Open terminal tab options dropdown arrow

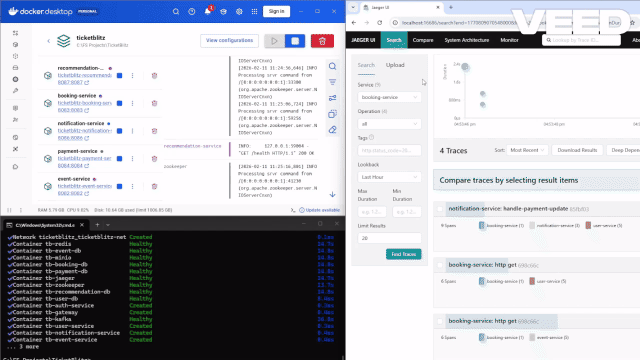(x=108, y=225)
